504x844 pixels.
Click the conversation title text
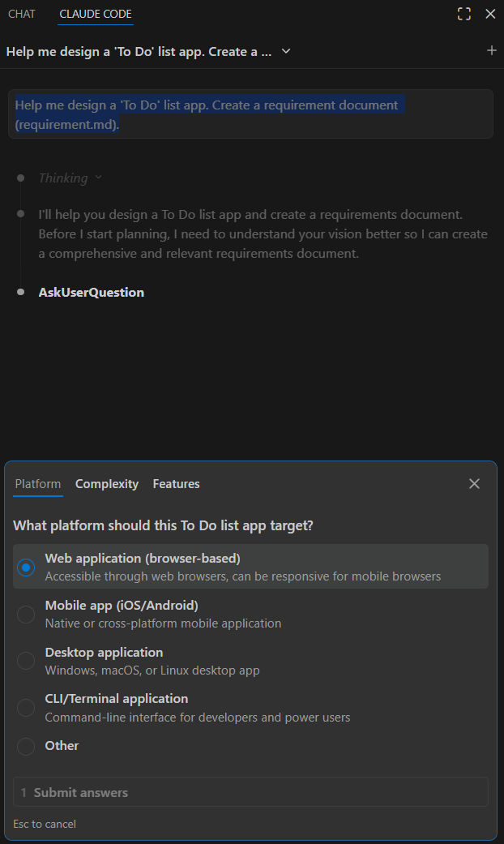138,51
